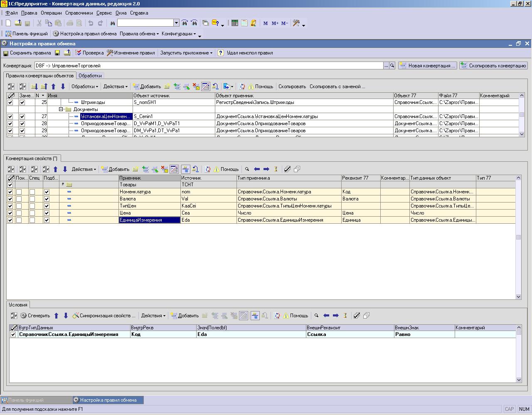Toggle the Спец checkbox in the Валюта row
Screen dimensions: 532x415
pos(32,199)
